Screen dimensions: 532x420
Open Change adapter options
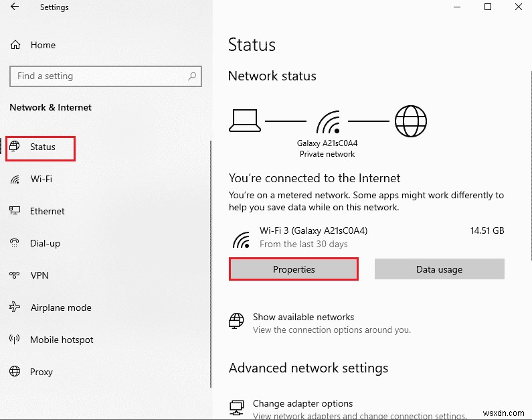pyautogui.click(x=302, y=403)
